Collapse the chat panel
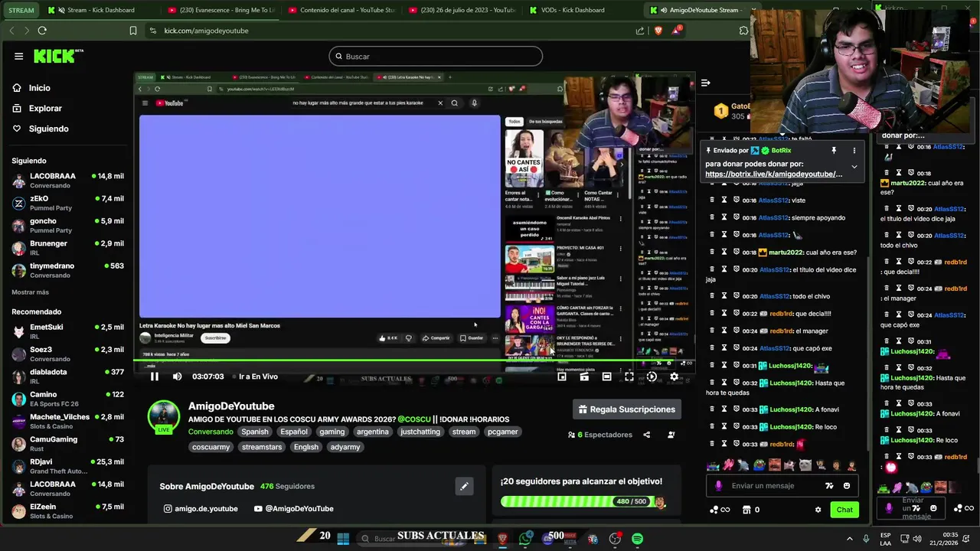Viewport: 980px width, 551px height. coord(706,83)
